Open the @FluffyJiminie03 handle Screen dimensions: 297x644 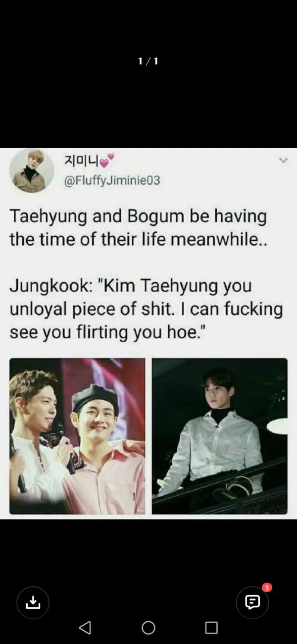coord(112,180)
